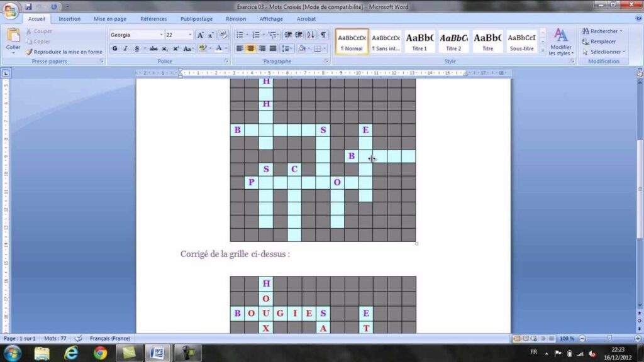Viewport: 644px width, 362px height.
Task: Toggle underline formatting
Action: coord(136,48)
